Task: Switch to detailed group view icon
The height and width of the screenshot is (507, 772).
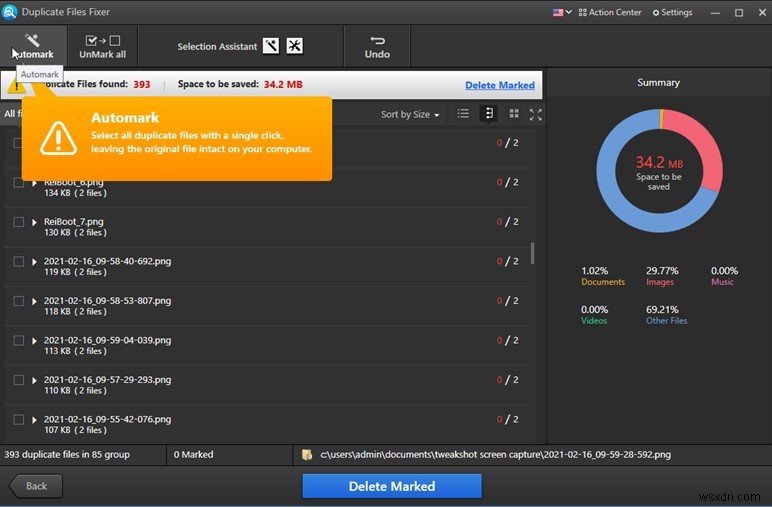Action: coord(488,114)
